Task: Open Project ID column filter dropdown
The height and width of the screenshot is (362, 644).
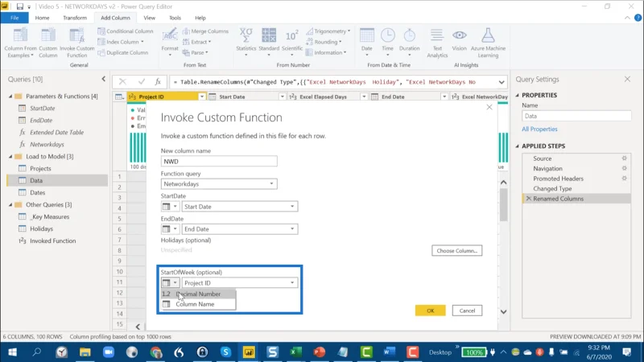Action: 202,97
